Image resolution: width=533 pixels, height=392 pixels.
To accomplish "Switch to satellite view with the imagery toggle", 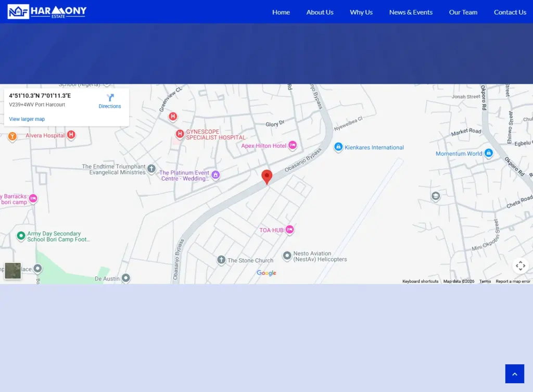I will click(12, 271).
